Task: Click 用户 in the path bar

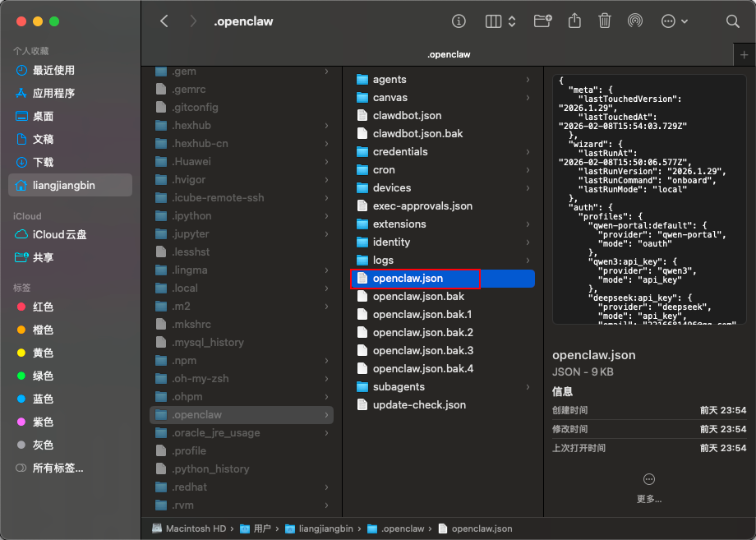Action: point(256,529)
